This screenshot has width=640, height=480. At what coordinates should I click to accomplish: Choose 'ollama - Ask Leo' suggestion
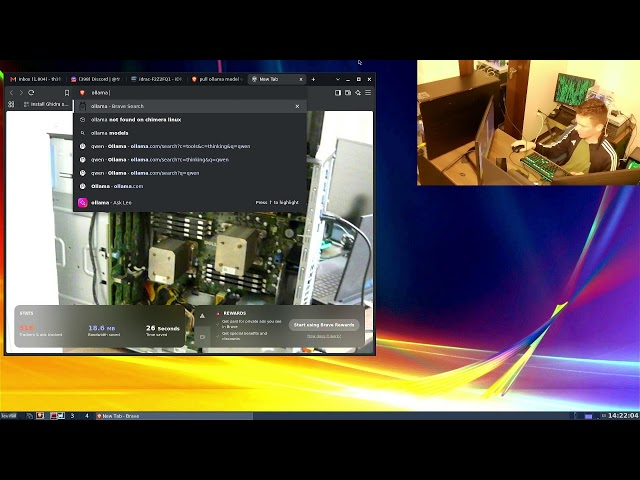[190, 202]
